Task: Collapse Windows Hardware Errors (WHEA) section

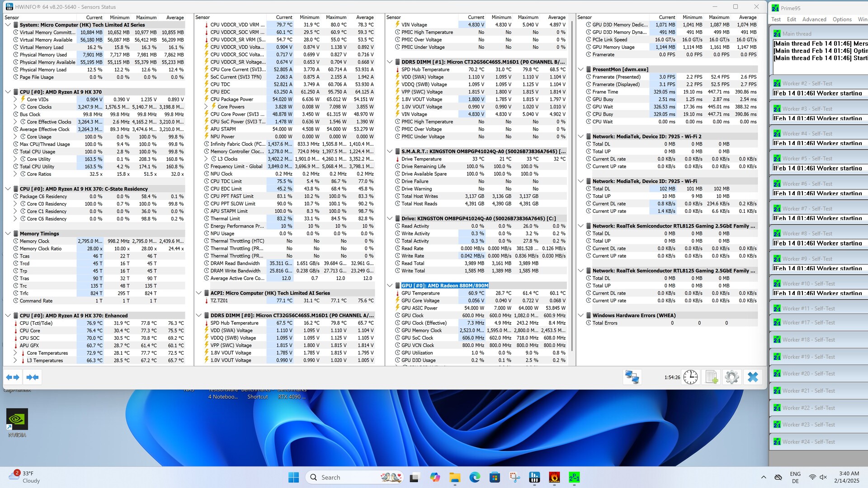Action: 581,315
